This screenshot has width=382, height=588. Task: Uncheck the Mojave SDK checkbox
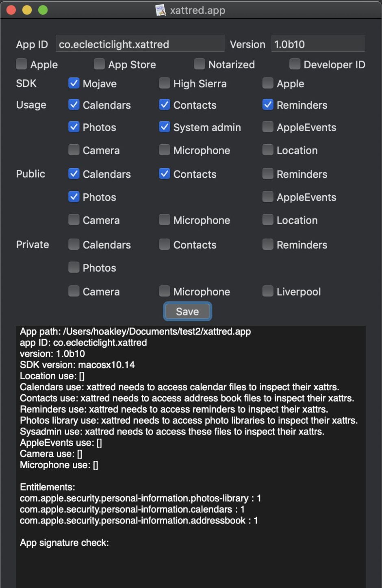click(x=74, y=83)
